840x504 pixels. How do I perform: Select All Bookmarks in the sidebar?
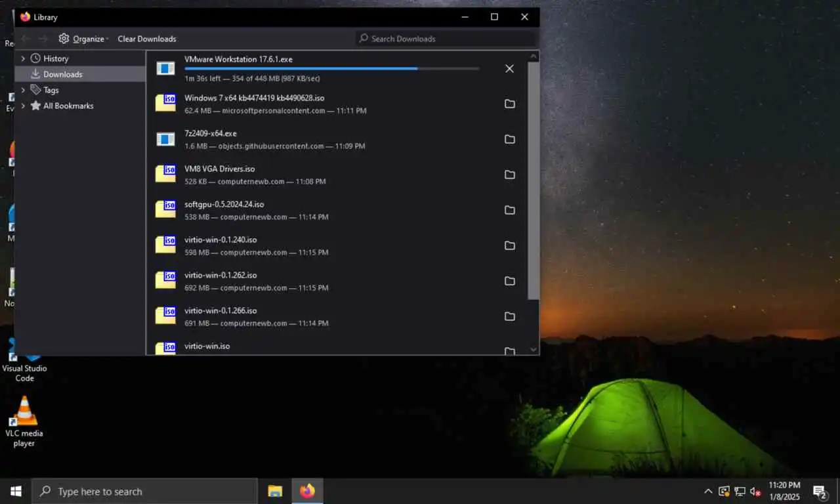(80, 106)
